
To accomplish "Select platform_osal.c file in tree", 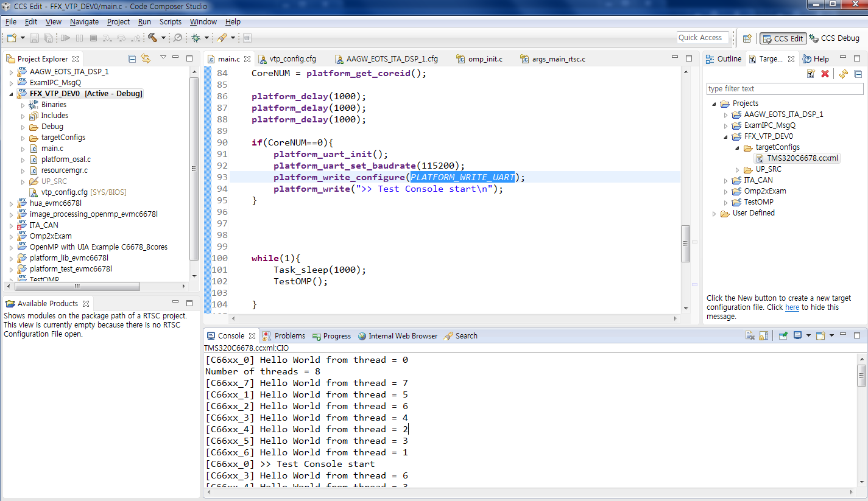I will click(66, 159).
